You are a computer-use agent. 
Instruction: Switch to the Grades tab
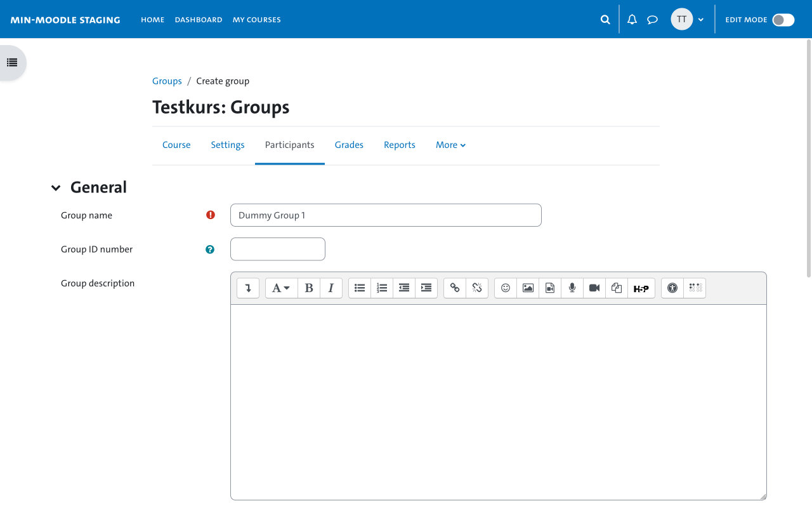click(349, 145)
